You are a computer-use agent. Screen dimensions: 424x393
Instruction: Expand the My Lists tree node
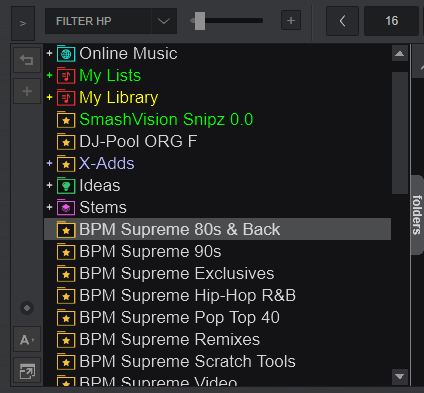pos(49,75)
